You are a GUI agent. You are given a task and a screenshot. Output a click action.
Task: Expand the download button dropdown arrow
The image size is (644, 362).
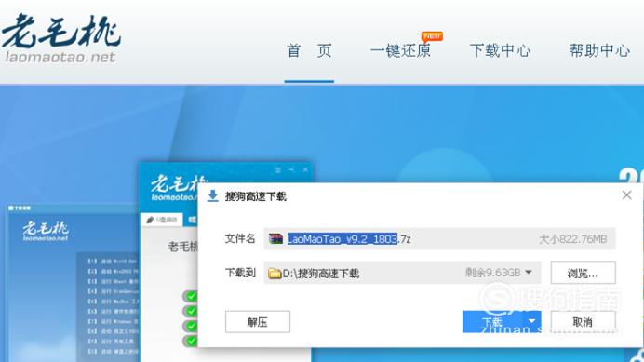coord(532,321)
